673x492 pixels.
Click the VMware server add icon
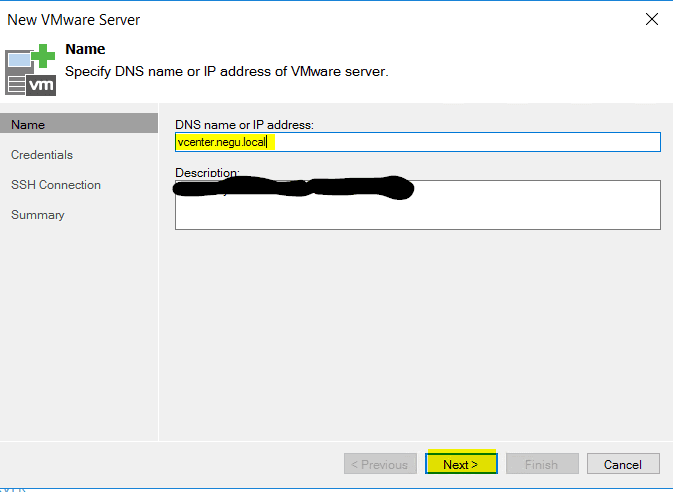[30, 70]
